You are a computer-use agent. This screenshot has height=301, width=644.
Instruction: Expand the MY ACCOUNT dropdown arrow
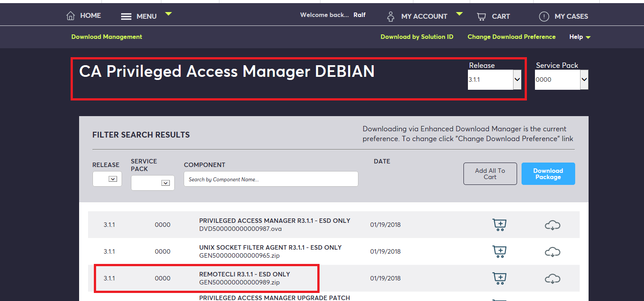pyautogui.click(x=459, y=14)
